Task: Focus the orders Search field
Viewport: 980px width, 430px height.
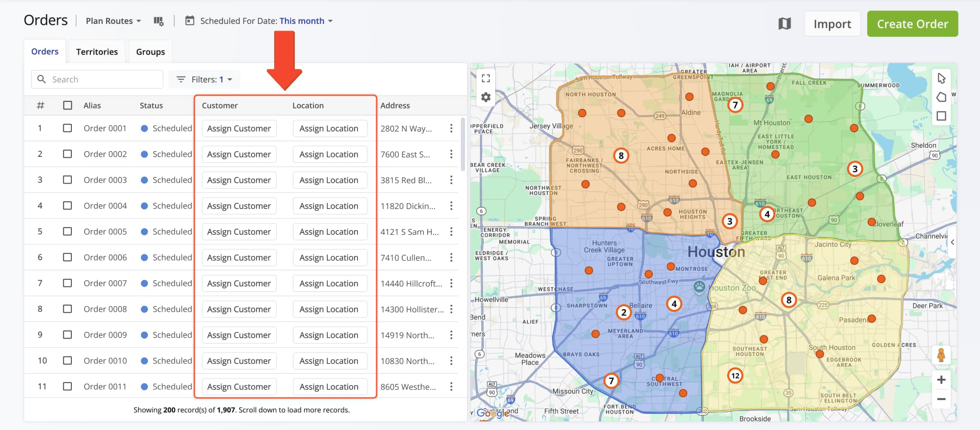Action: click(97, 79)
